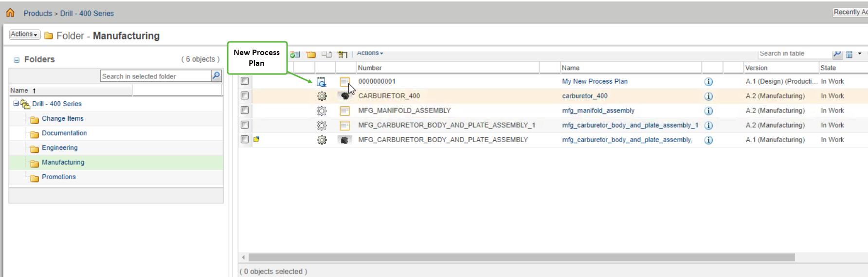Click Recently Accessed button
The width and height of the screenshot is (868, 277).
[850, 12]
